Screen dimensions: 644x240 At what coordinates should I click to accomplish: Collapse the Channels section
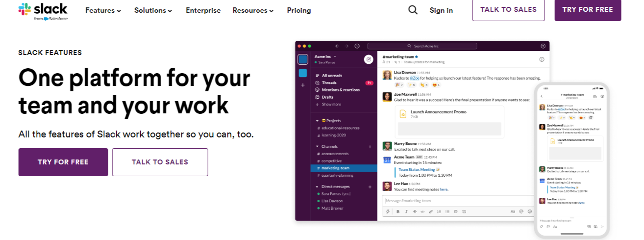[x=317, y=147]
